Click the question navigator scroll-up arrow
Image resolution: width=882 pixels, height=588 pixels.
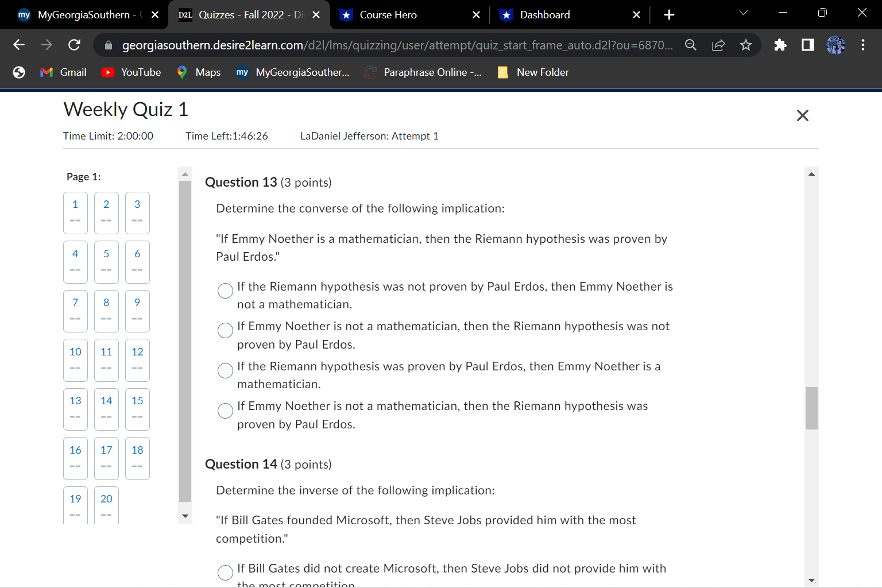point(185,173)
